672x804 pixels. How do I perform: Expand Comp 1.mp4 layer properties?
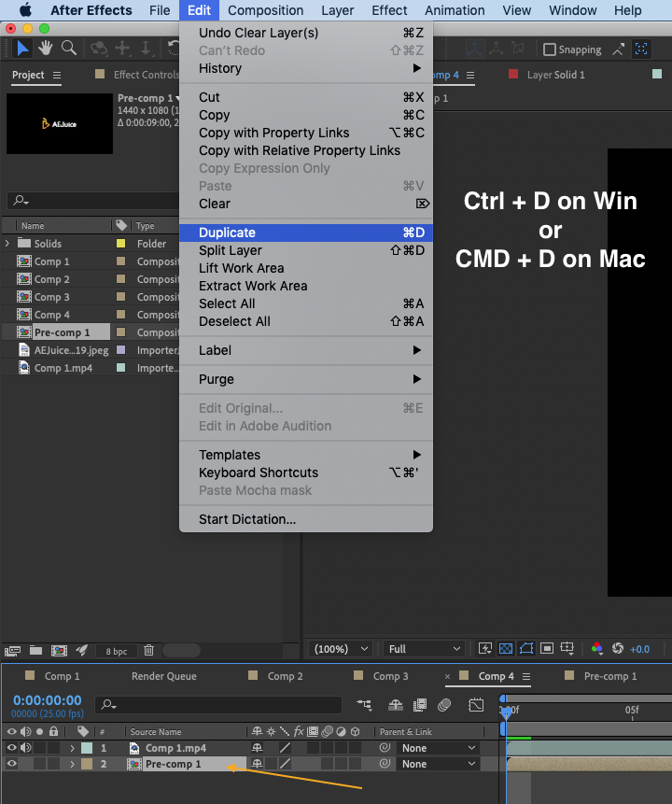[72, 748]
